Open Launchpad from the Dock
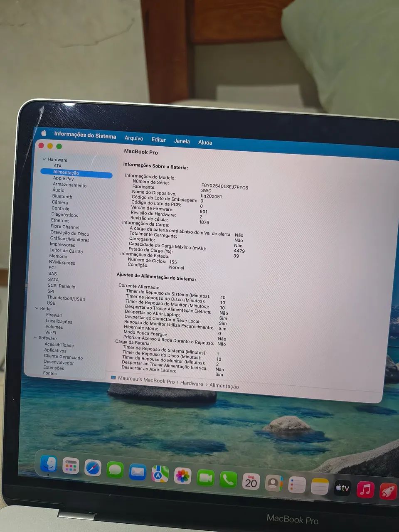 (71, 466)
